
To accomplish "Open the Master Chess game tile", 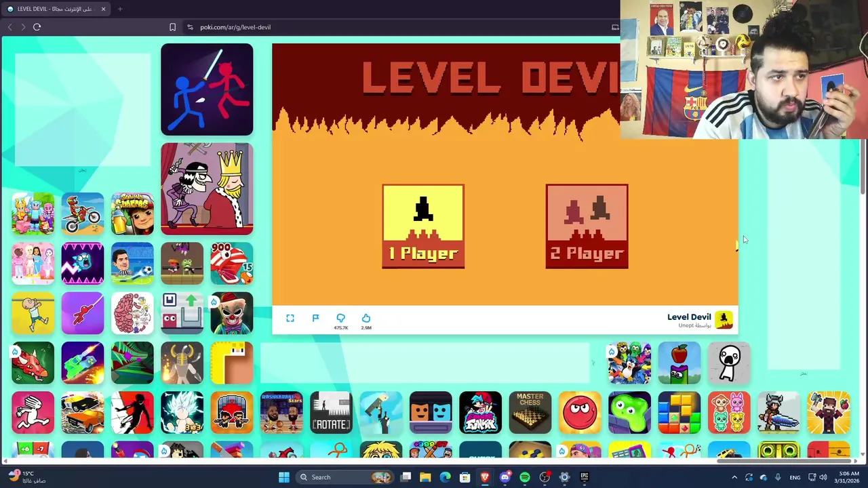I will point(530,412).
